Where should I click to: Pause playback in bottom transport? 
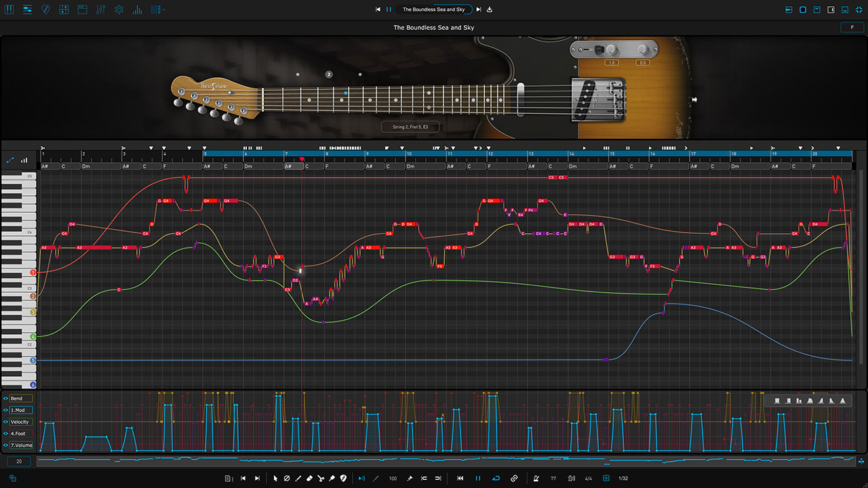pos(478,479)
